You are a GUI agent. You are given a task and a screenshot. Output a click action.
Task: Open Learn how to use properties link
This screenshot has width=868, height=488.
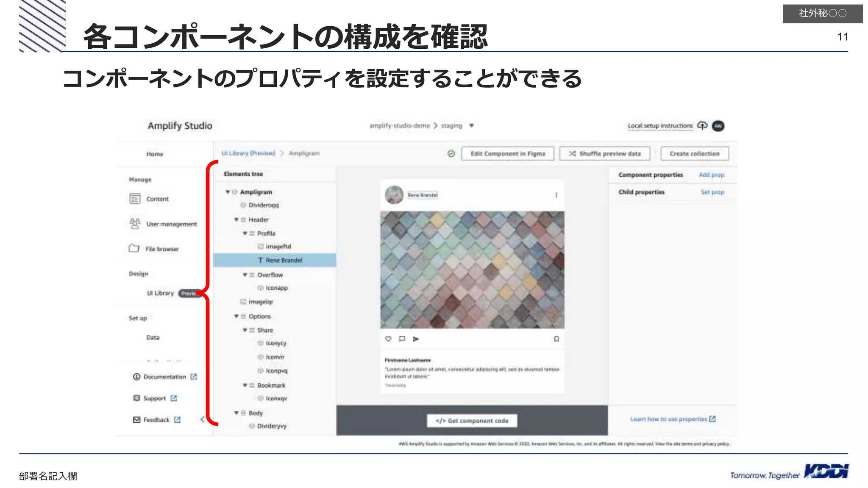[673, 419]
